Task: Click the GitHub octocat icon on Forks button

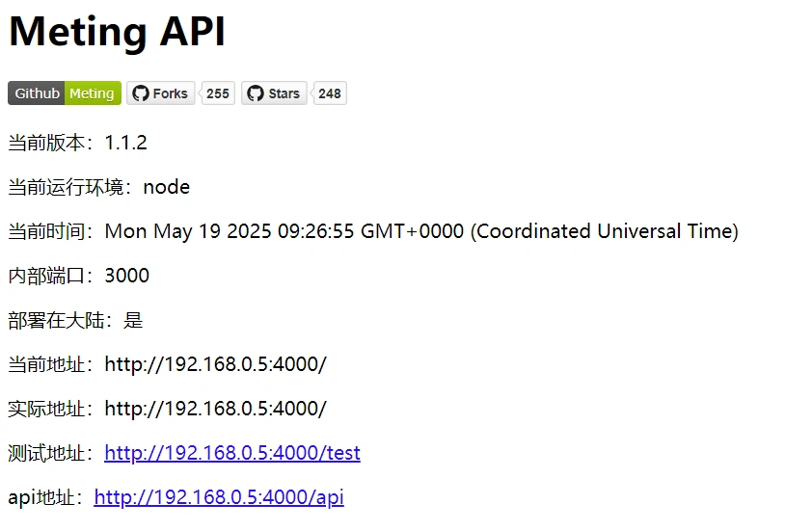Action: (x=141, y=93)
